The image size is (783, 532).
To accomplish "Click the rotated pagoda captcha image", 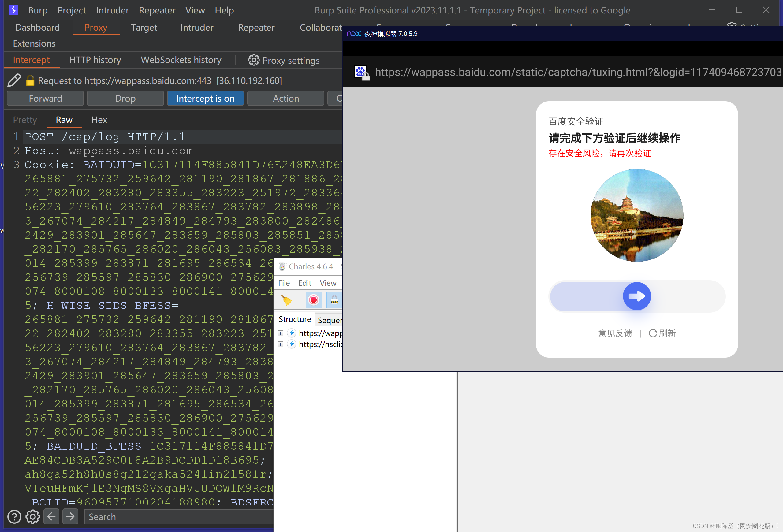I will [637, 215].
